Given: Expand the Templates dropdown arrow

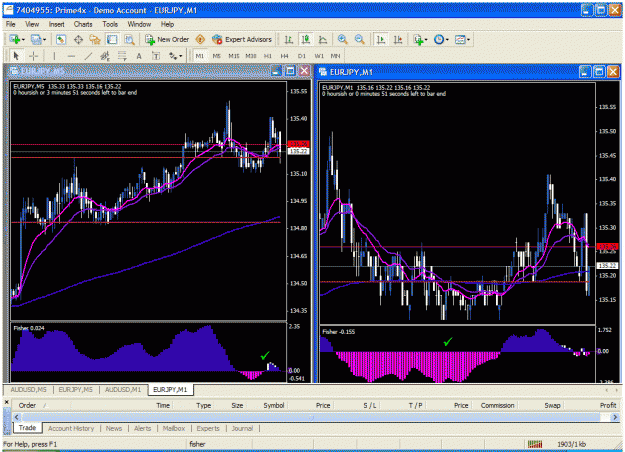Looking at the screenshot, I should [468, 39].
